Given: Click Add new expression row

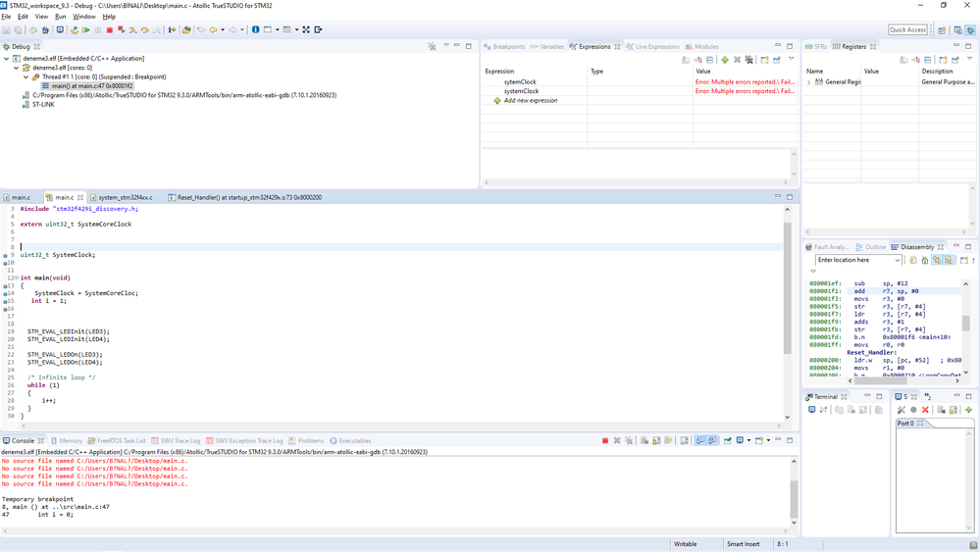Looking at the screenshot, I should (x=531, y=101).
